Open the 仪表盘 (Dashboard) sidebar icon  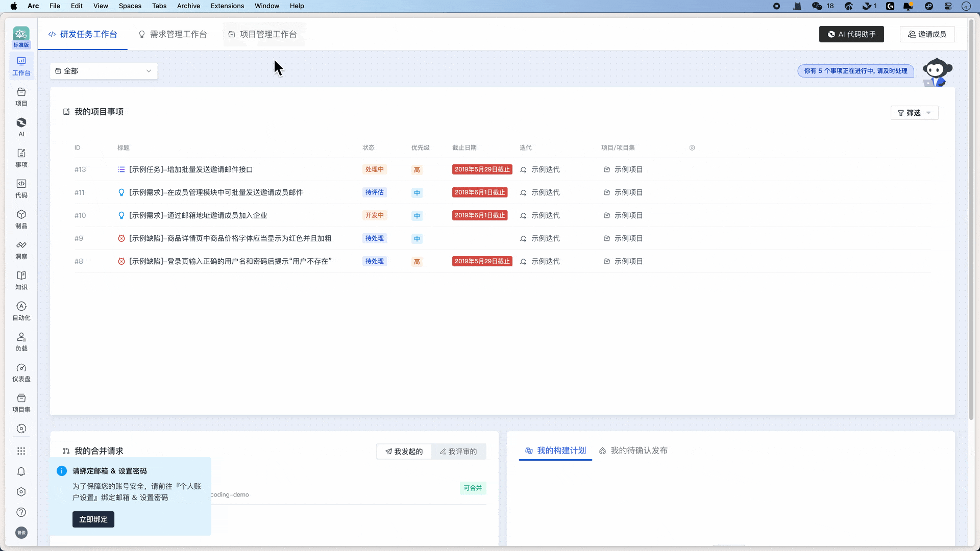(21, 372)
